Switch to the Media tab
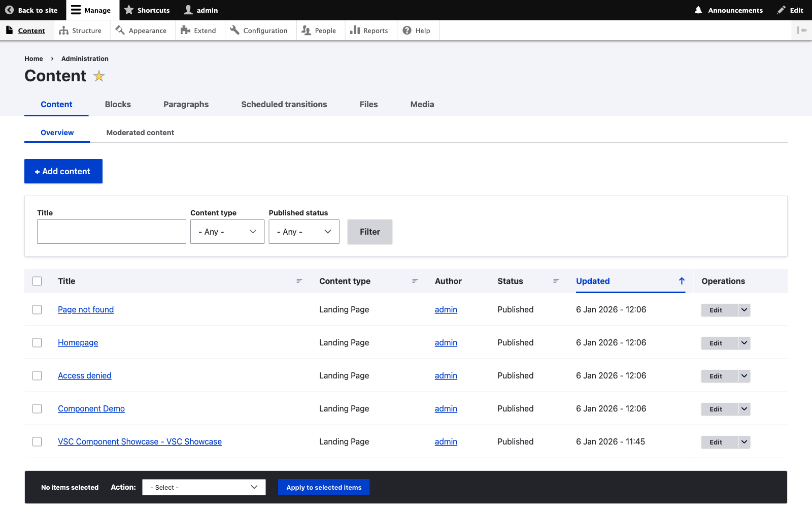The height and width of the screenshot is (508, 812). [422, 104]
